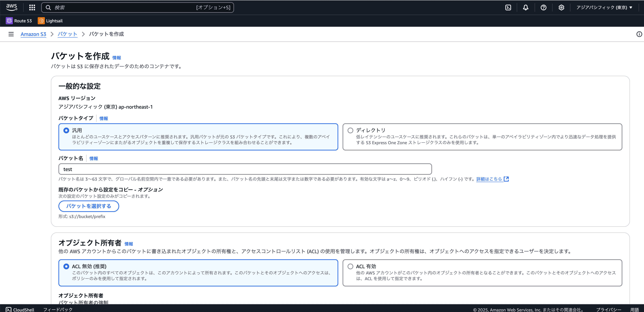This screenshot has width=644, height=312.
Task: Click the CloudShell label in the footer
Action: tap(24, 309)
